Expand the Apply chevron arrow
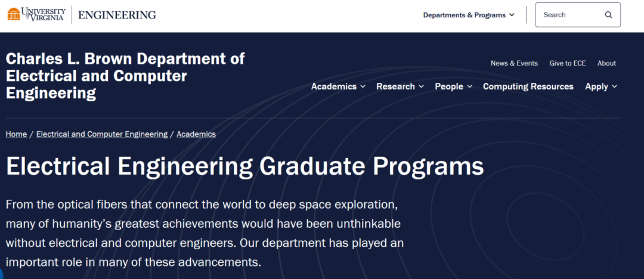The width and height of the screenshot is (644, 279). [614, 86]
